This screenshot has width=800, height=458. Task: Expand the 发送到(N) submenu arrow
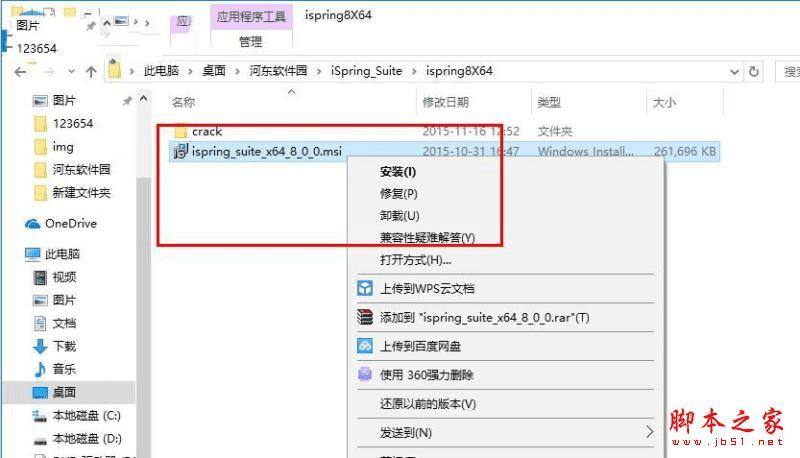coord(649,432)
